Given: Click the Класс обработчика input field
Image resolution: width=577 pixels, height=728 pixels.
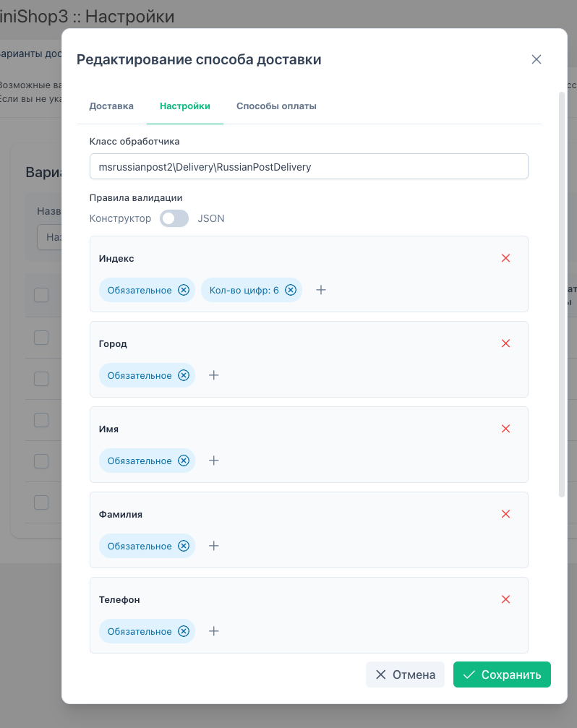Looking at the screenshot, I should (309, 166).
